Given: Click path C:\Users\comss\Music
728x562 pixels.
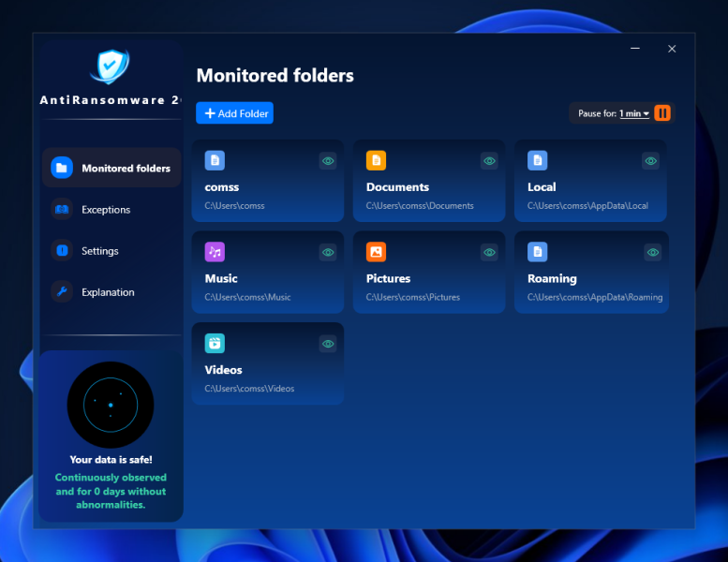Looking at the screenshot, I should point(247,297).
